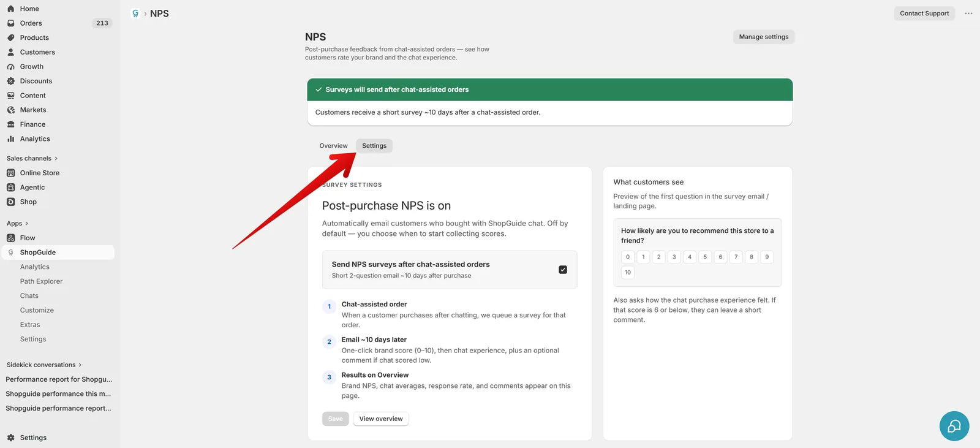
Task: Click the Save button
Action: coord(336,419)
